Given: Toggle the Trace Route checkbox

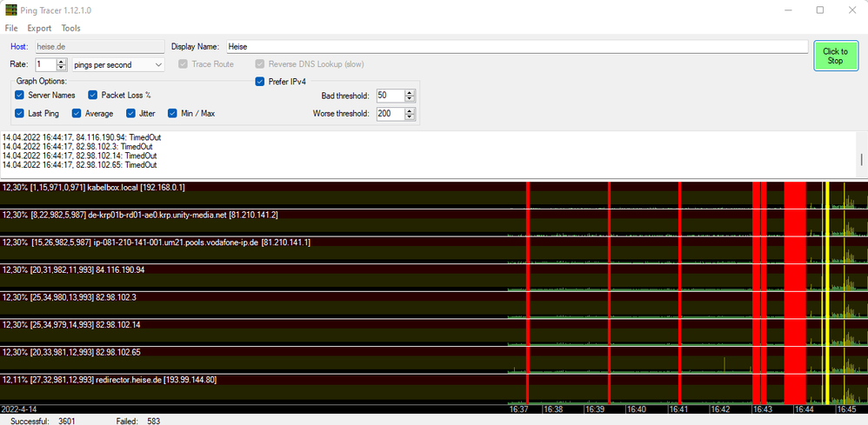Looking at the screenshot, I should (x=184, y=64).
